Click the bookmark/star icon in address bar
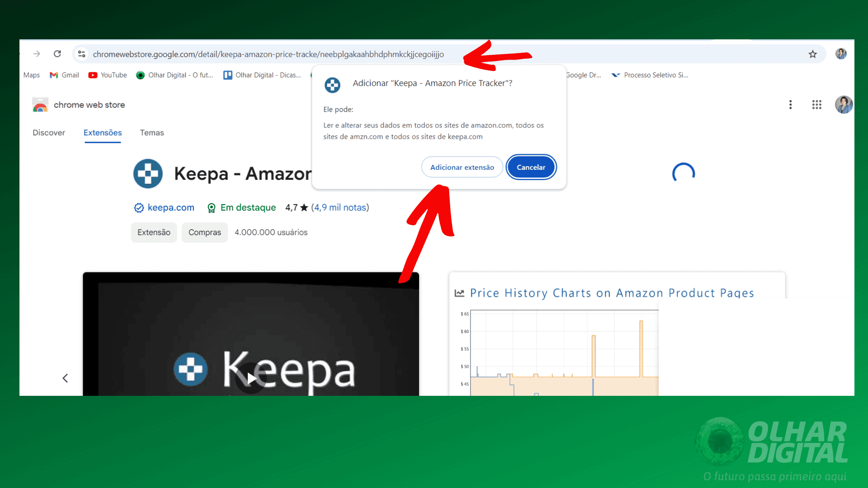The width and height of the screenshot is (868, 488). pos(812,54)
